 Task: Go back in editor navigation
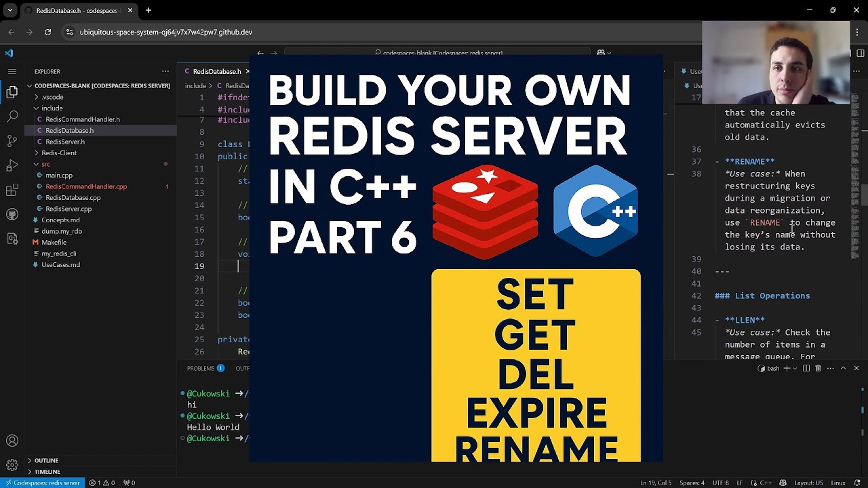260,53
